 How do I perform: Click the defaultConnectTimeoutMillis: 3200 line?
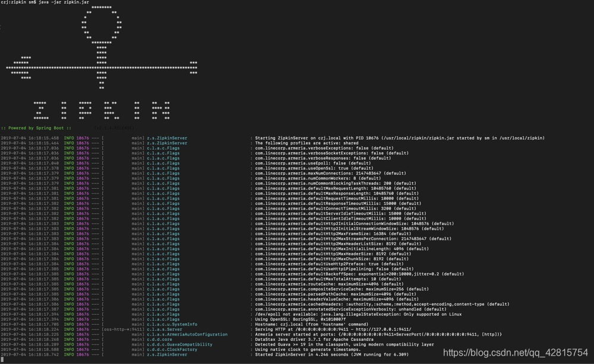336,208
